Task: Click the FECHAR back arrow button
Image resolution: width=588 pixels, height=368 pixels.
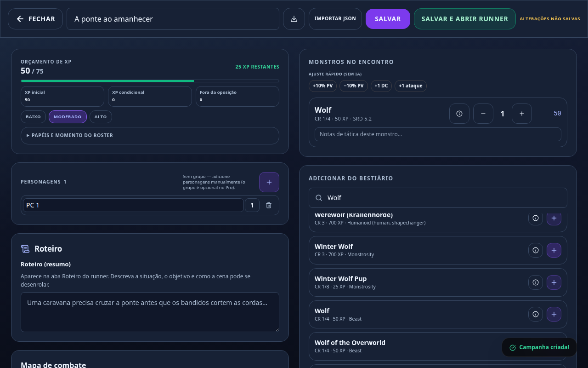Action: pyautogui.click(x=35, y=19)
